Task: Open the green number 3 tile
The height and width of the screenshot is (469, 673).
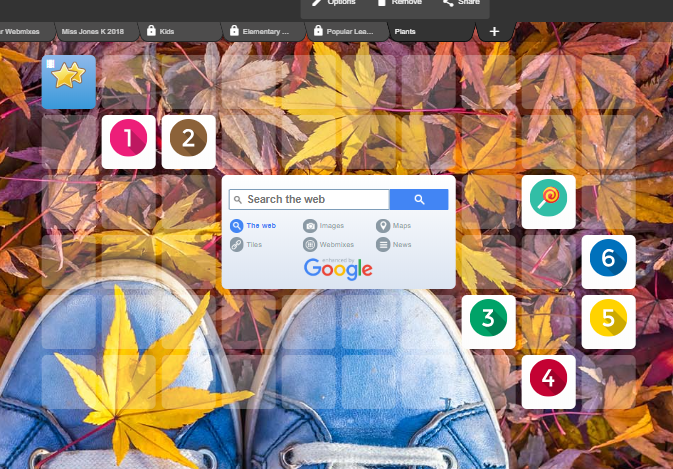Action: pyautogui.click(x=488, y=322)
